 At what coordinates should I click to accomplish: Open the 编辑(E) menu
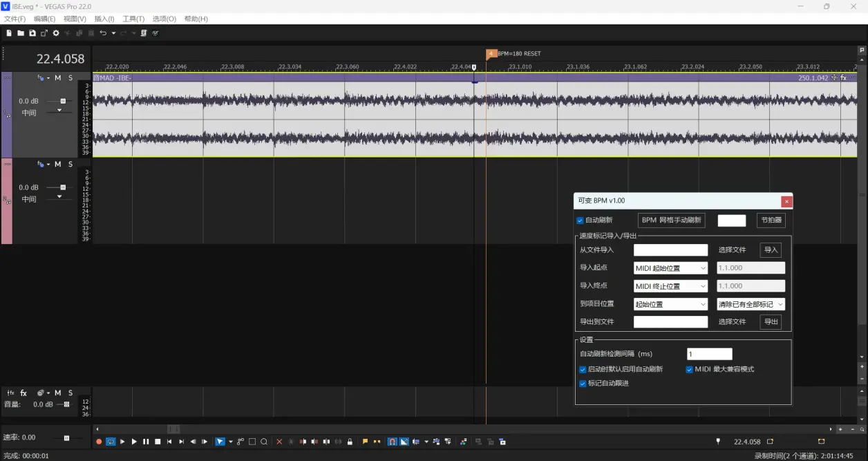coord(44,19)
